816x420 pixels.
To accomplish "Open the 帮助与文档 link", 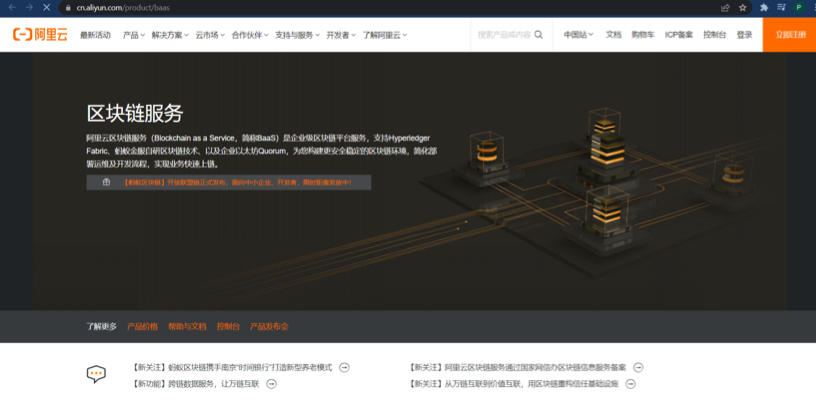I will pos(187,326).
